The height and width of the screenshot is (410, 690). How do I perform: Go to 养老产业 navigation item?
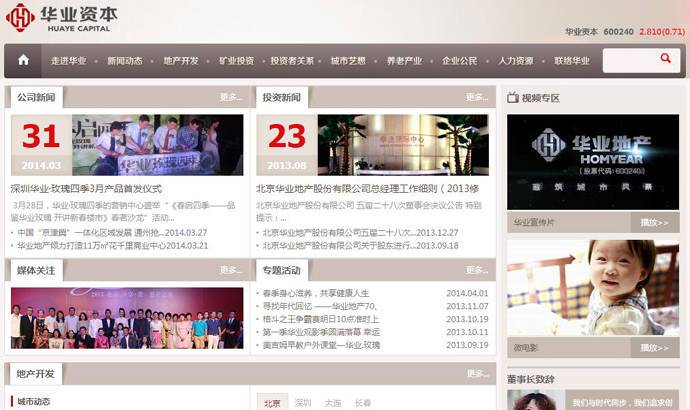pos(404,61)
